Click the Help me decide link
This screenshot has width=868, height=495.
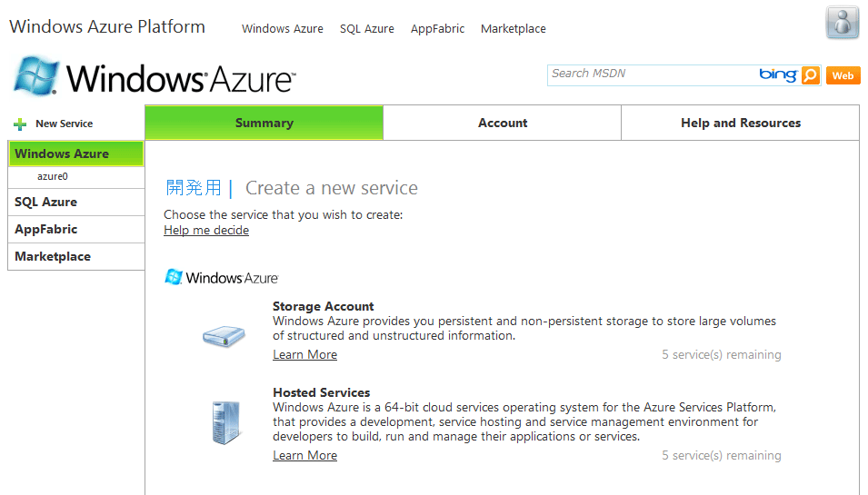pyautogui.click(x=206, y=230)
